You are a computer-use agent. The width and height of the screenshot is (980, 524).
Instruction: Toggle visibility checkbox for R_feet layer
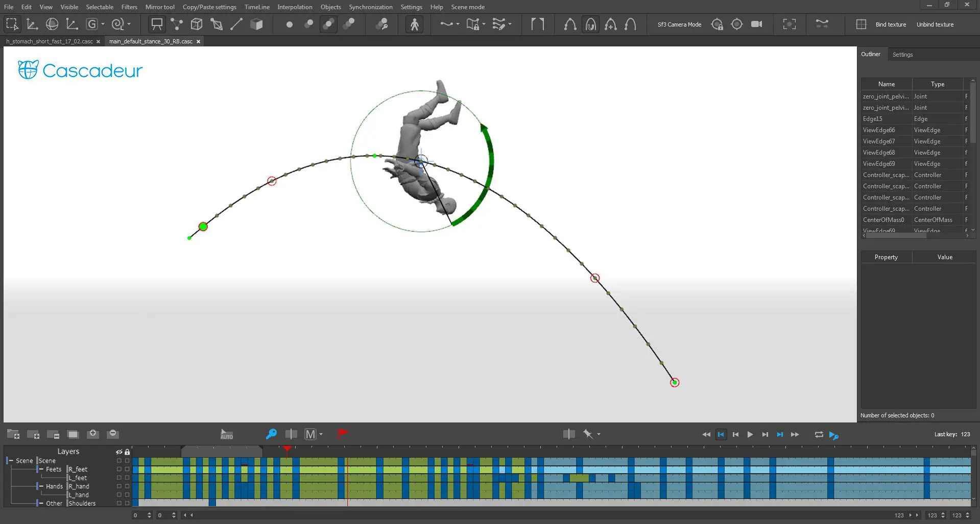[x=119, y=469]
